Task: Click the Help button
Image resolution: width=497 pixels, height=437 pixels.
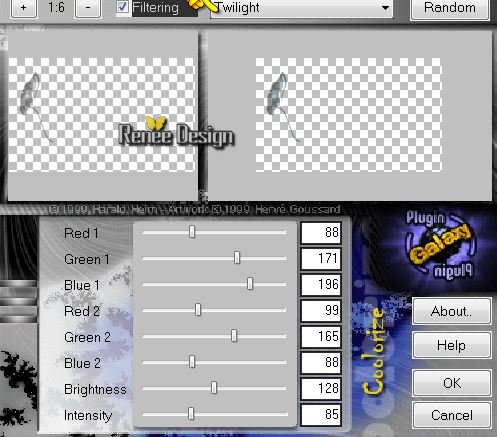Action: 451,345
